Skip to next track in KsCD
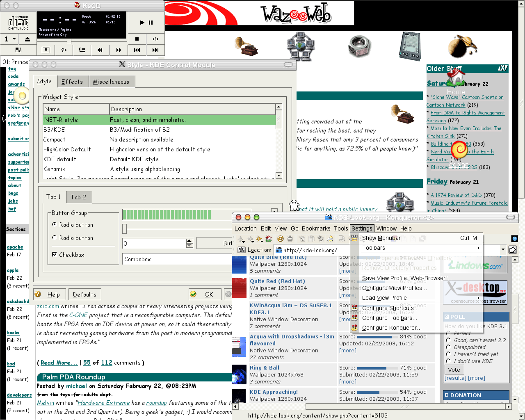Viewport: 525px width, 420px height. coord(155,50)
